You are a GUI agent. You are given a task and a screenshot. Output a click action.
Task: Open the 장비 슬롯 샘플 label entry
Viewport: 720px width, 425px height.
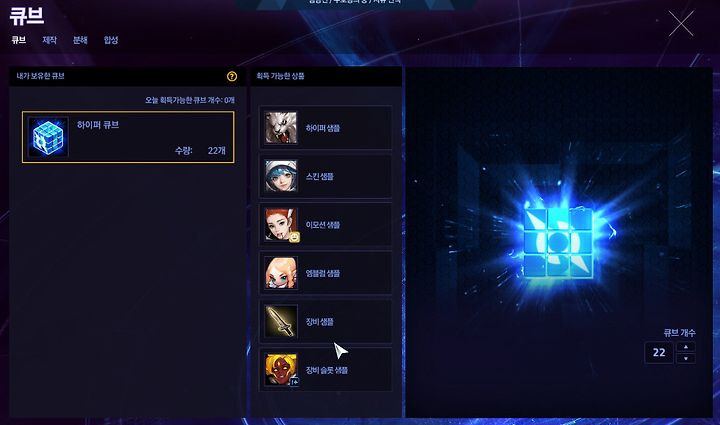point(326,370)
